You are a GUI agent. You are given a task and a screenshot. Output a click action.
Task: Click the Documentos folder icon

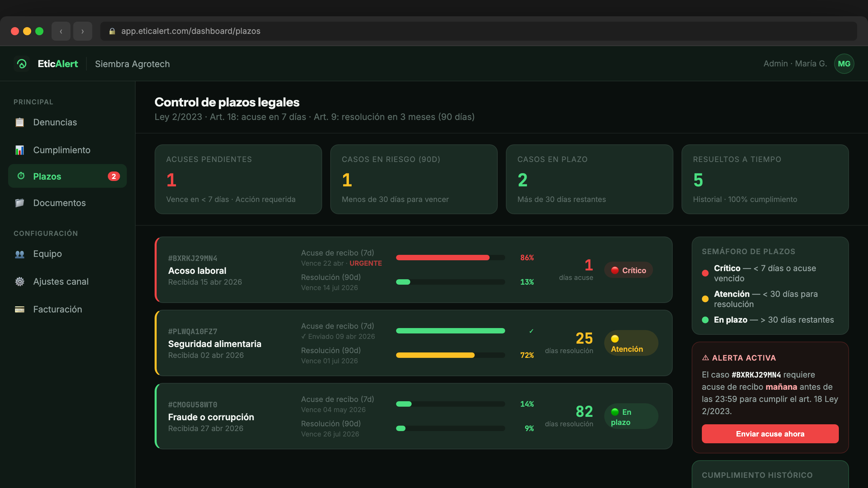20,203
